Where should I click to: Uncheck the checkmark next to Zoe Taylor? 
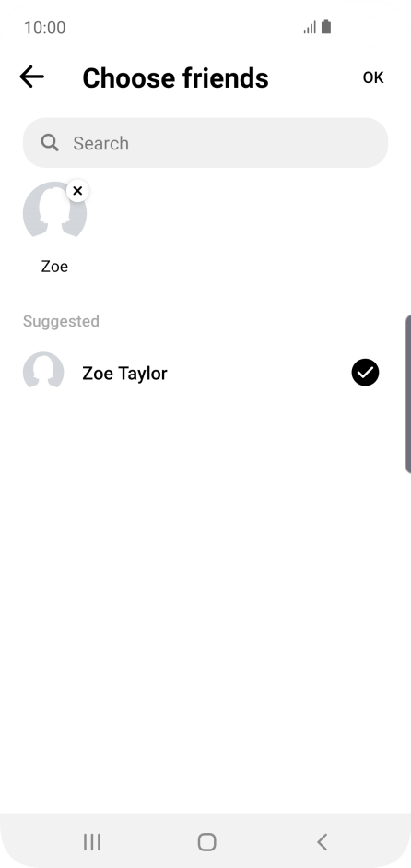[x=365, y=373]
